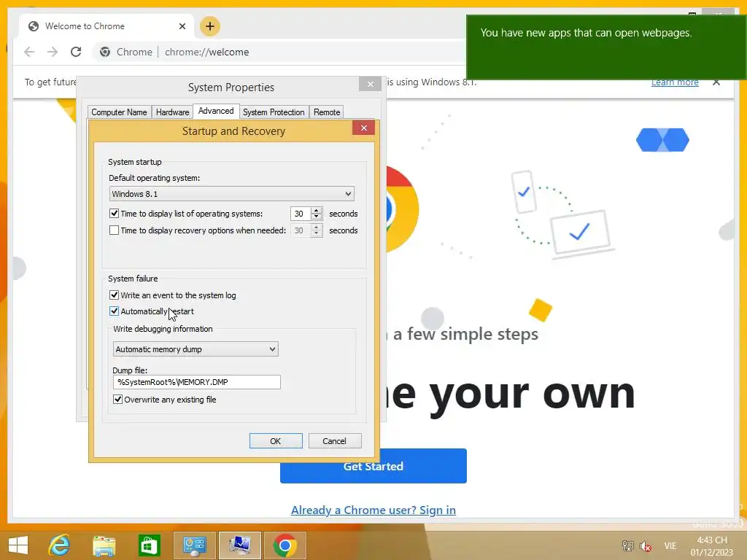Open Control Panel taskbar icon
The width and height of the screenshot is (747, 560).
[194, 545]
